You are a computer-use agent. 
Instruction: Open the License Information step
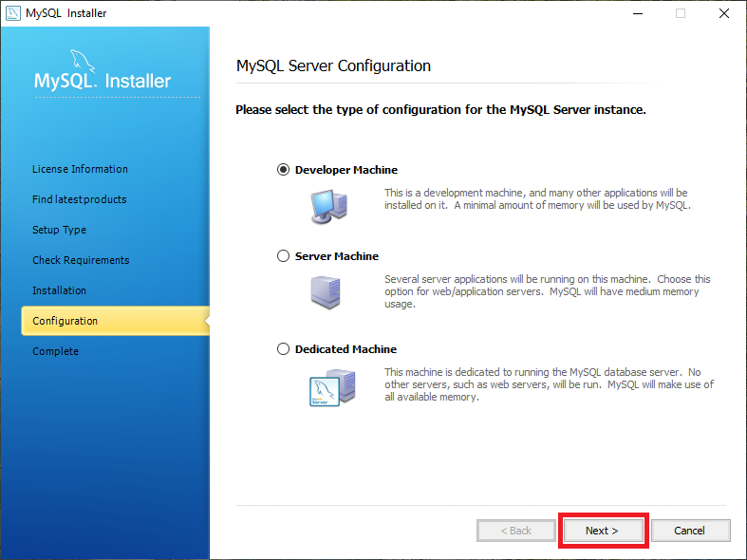pos(80,169)
